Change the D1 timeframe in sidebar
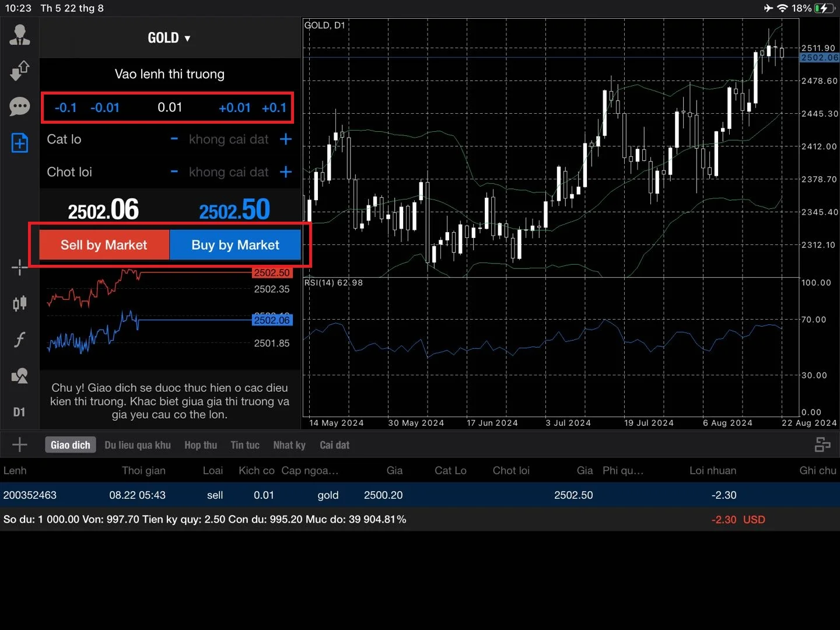 tap(19, 412)
